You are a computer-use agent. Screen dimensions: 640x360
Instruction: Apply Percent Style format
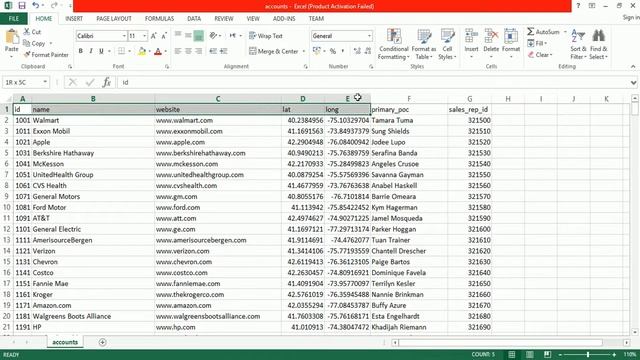(x=333, y=51)
